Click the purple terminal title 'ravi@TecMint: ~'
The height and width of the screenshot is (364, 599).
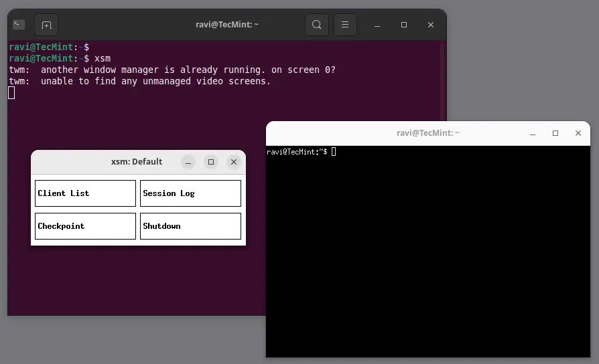(x=227, y=25)
